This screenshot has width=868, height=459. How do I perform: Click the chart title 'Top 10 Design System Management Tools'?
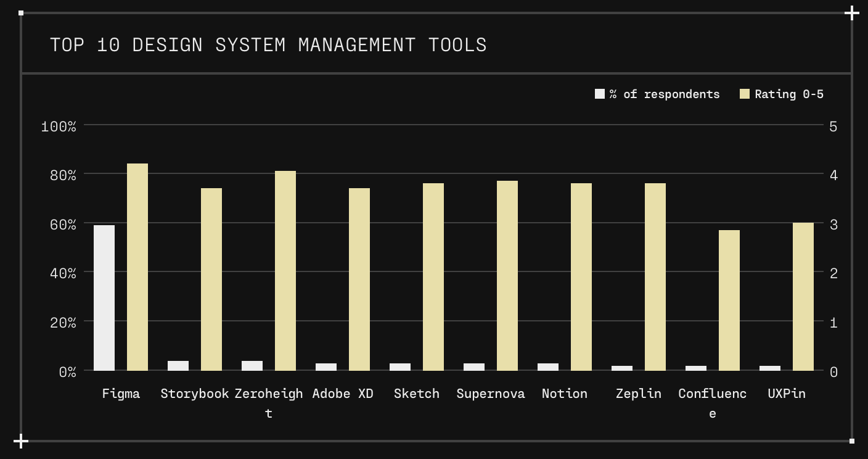pyautogui.click(x=268, y=45)
